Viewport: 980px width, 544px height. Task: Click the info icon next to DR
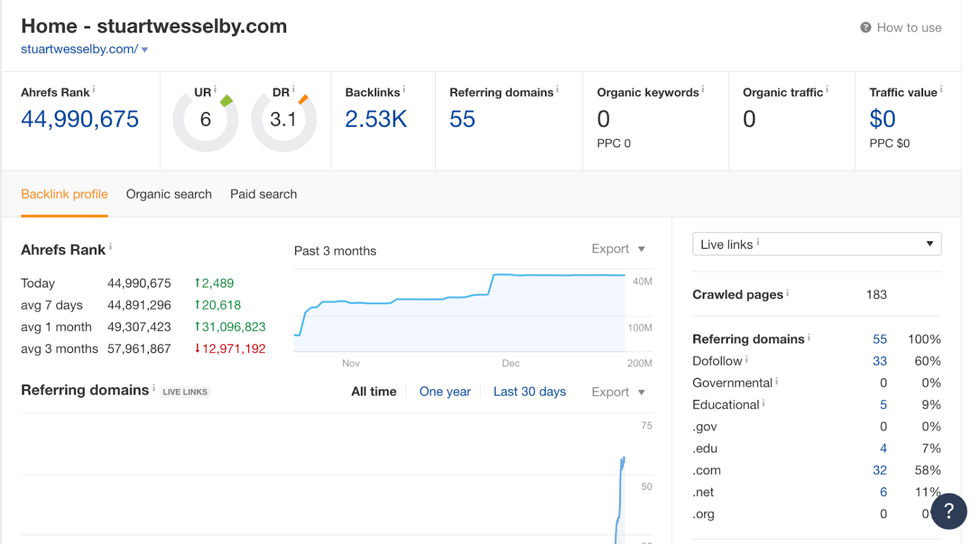click(x=293, y=89)
